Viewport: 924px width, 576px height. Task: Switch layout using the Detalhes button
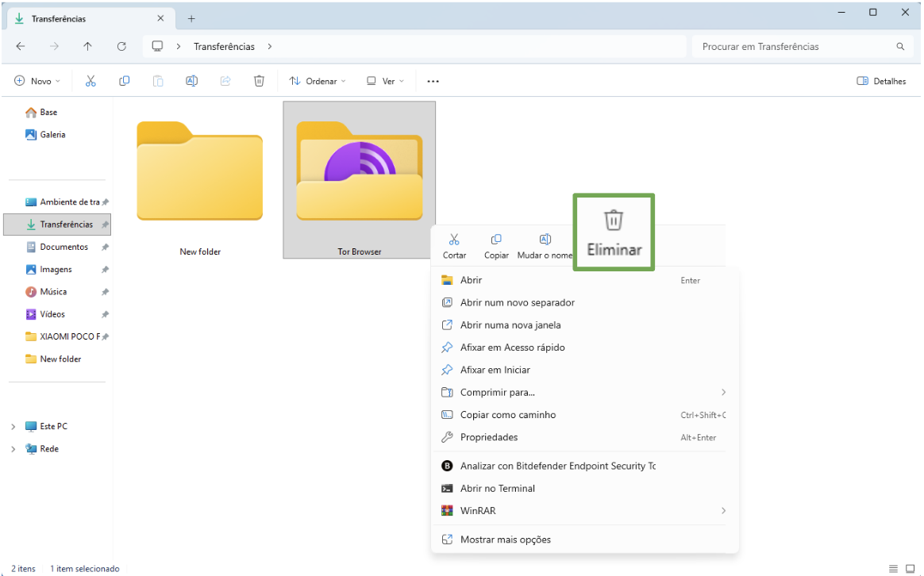pyautogui.click(x=881, y=80)
